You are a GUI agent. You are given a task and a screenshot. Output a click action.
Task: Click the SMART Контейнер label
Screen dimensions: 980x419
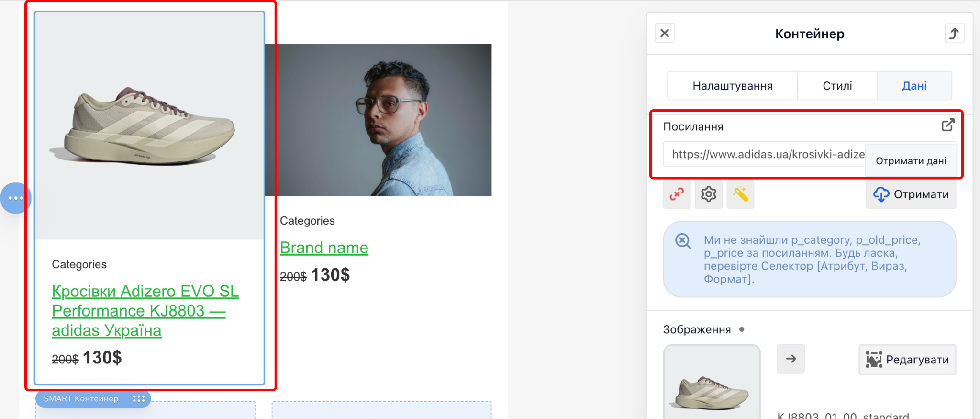tap(81, 399)
